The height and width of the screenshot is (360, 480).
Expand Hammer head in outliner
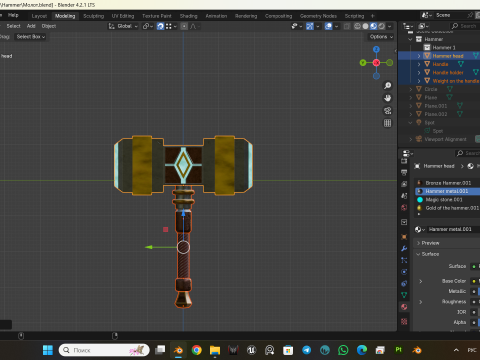pos(419,56)
